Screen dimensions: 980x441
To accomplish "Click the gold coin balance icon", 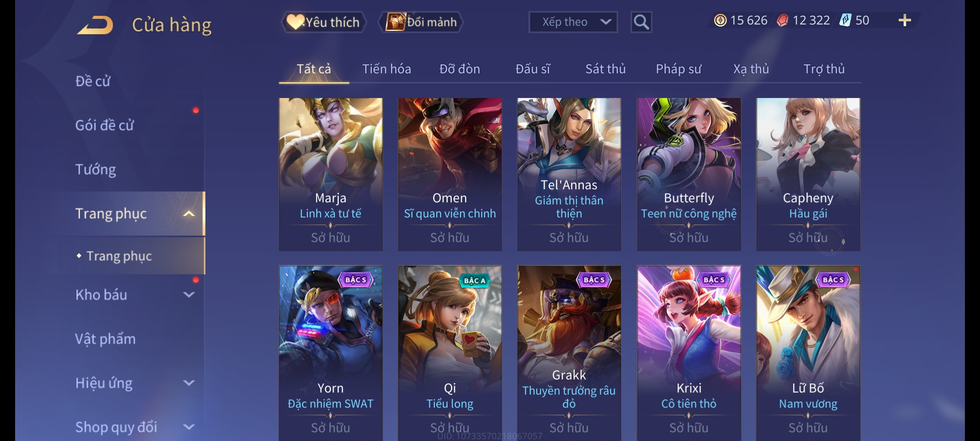I will coord(720,20).
